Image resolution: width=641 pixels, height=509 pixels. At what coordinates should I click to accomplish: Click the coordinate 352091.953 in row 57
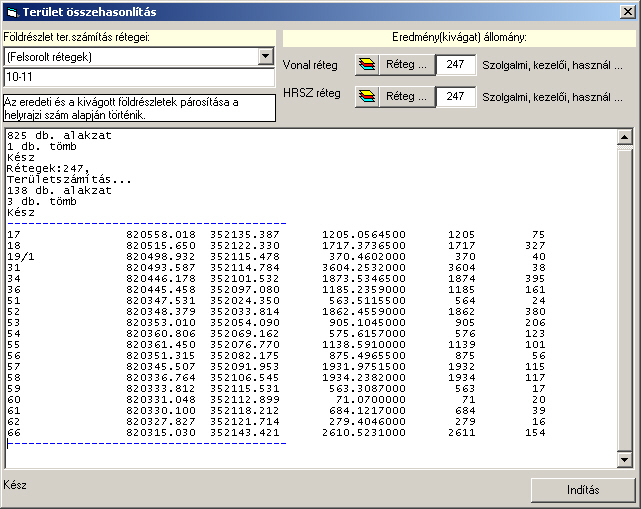tap(245, 367)
